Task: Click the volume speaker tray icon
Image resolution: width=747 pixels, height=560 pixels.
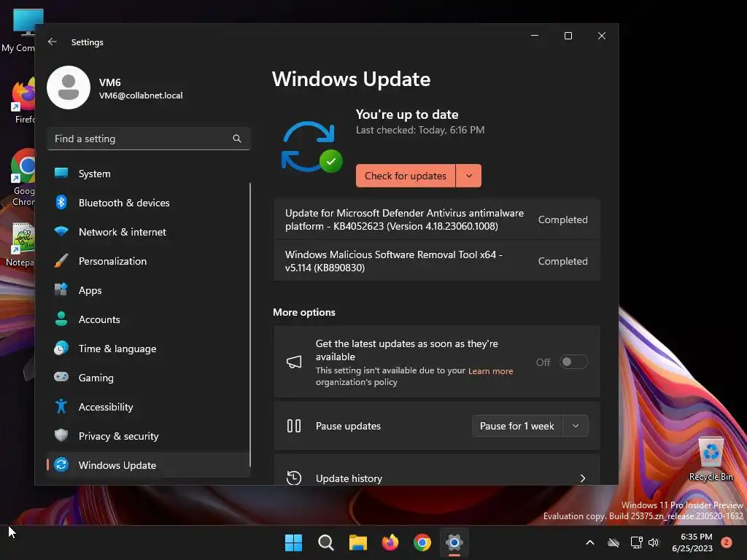Action: coord(654,542)
